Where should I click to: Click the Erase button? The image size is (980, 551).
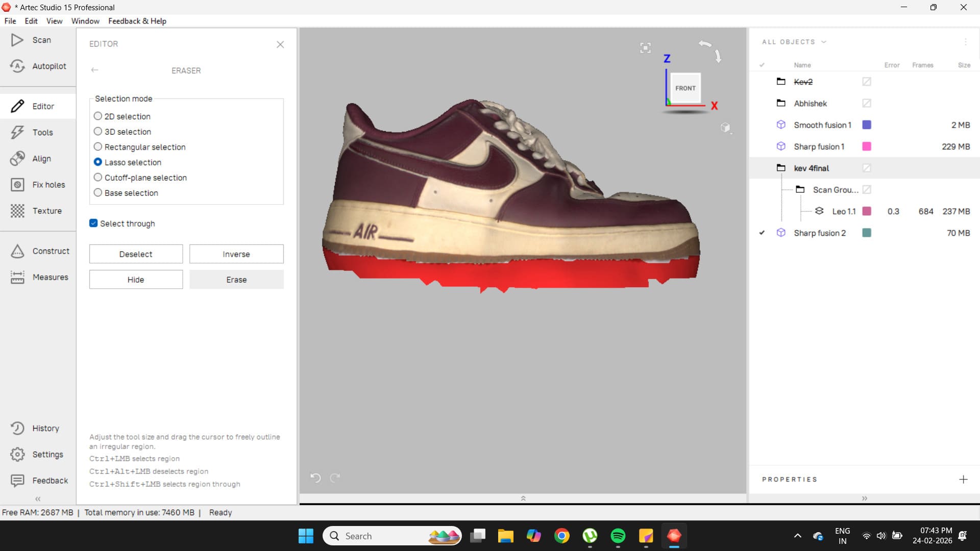click(x=236, y=280)
